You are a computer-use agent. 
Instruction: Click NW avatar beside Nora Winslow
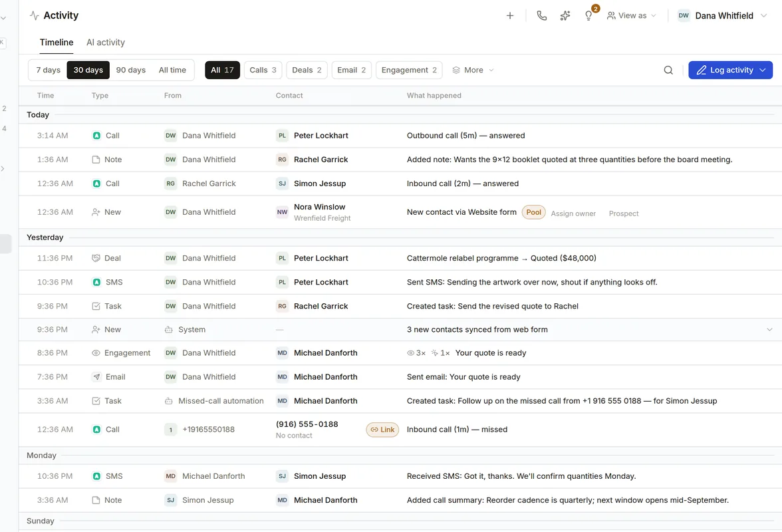click(x=282, y=212)
